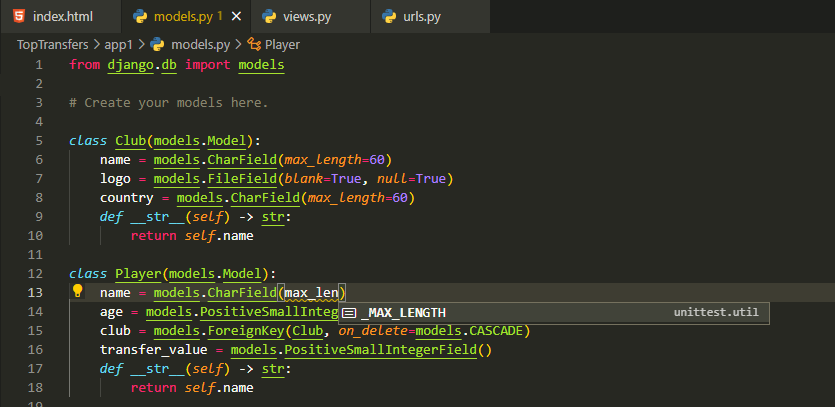835x407 pixels.
Task: Open models.py breadcrumb dropdown
Action: 200,45
